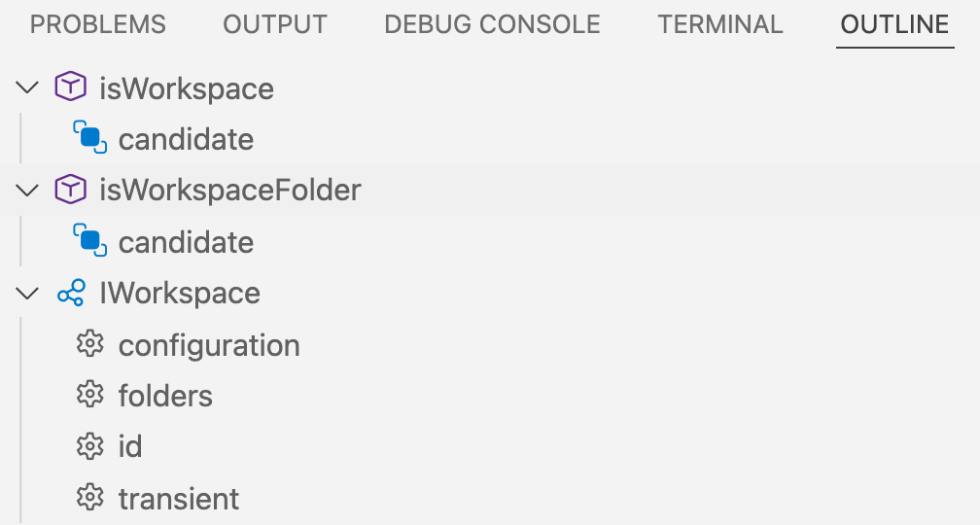Click the property icon beside id
980x525 pixels.
pyautogui.click(x=90, y=446)
